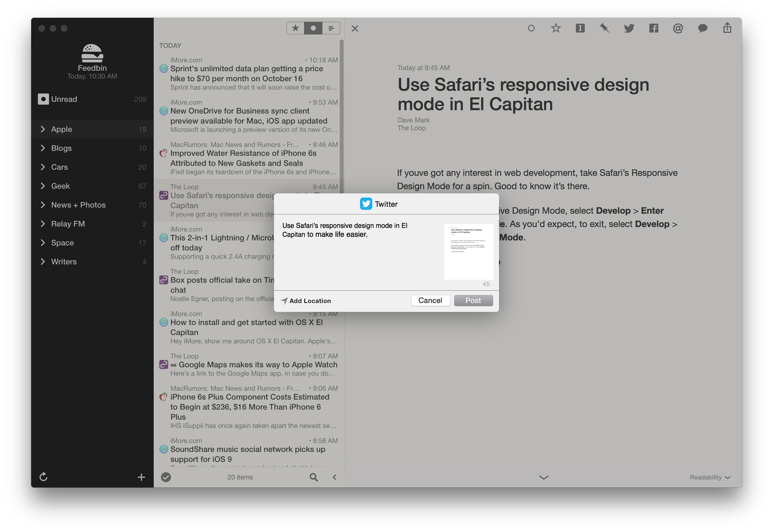This screenshot has height=532, width=773.
Task: Jump to next article down chevron
Action: (x=544, y=477)
